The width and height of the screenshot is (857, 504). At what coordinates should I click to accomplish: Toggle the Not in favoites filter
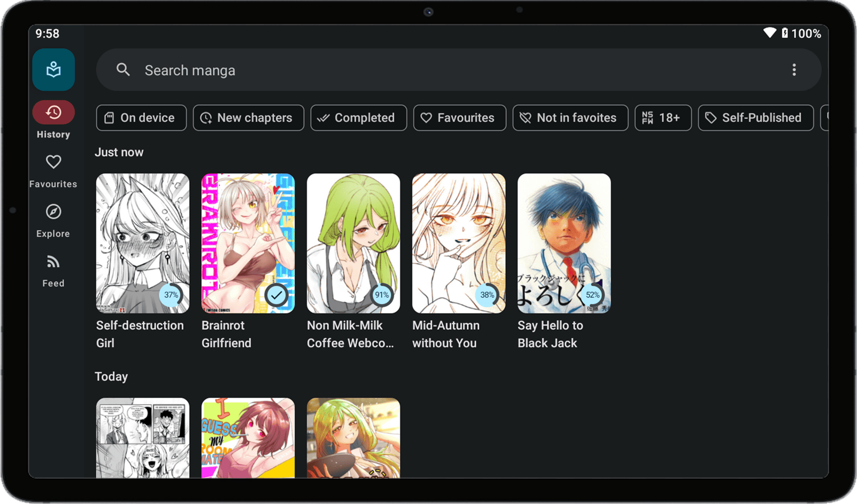(x=570, y=117)
